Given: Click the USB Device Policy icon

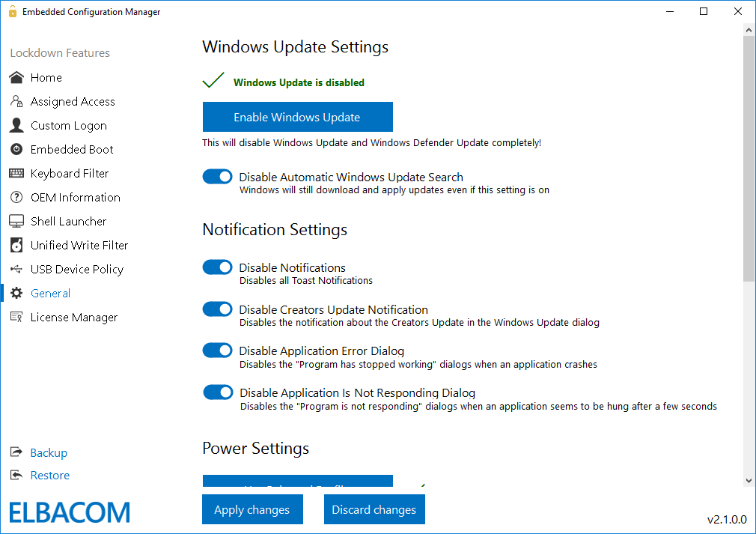Looking at the screenshot, I should (x=16, y=269).
